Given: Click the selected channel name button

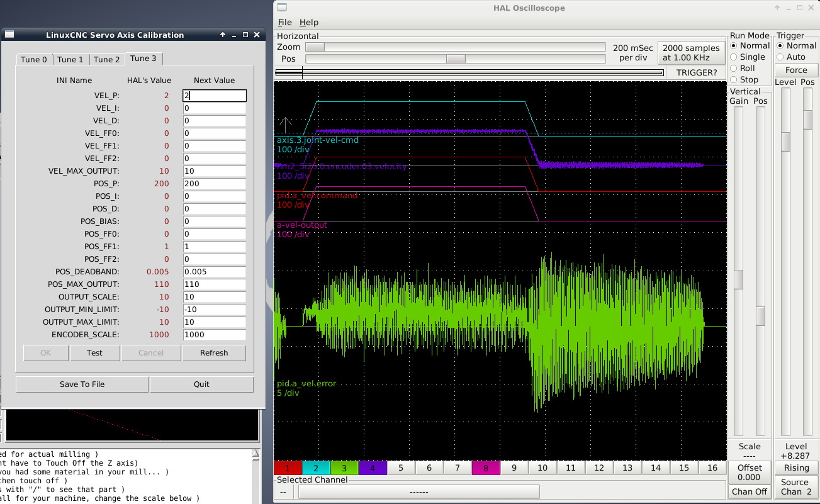Looking at the screenshot, I should coord(418,492).
